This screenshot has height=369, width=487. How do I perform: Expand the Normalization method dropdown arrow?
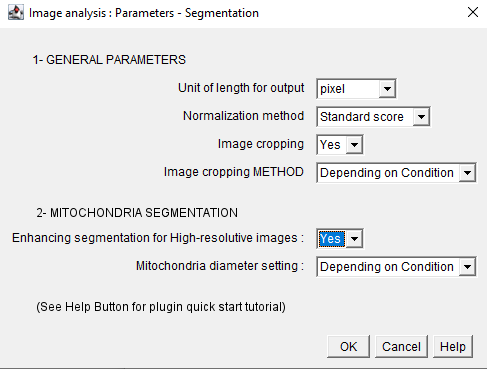point(421,117)
